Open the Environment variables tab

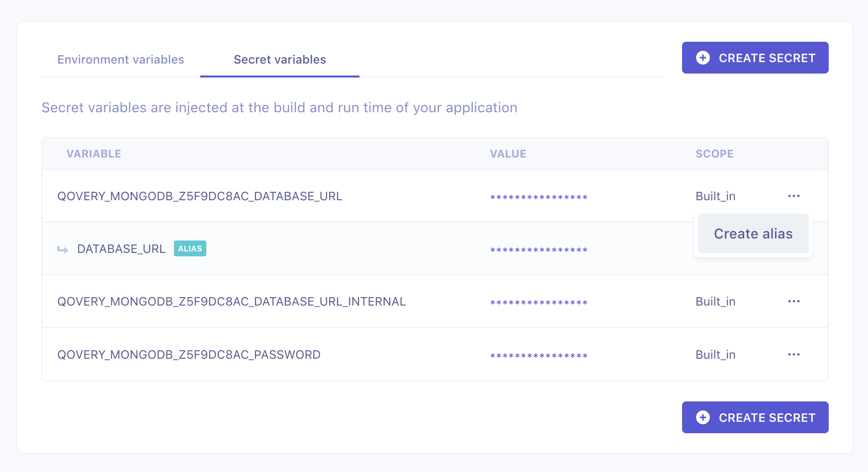click(121, 60)
